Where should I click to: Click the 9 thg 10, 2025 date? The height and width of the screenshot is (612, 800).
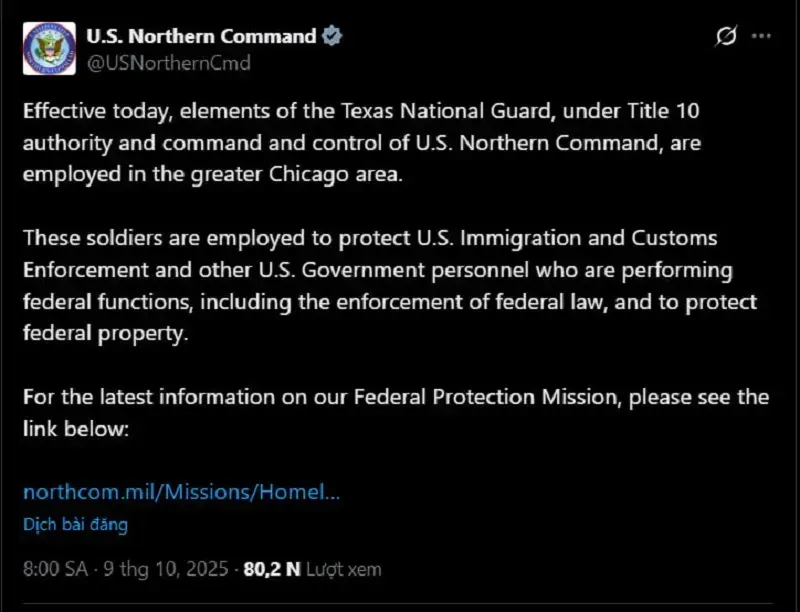[x=166, y=569]
